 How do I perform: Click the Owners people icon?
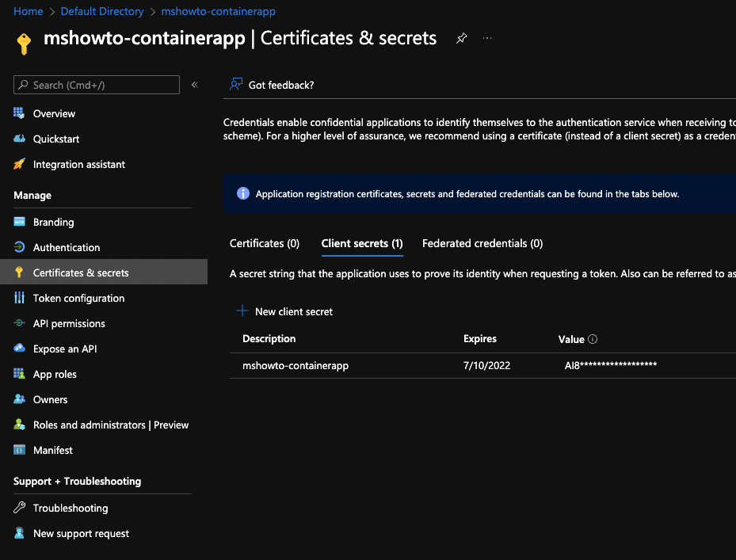pyautogui.click(x=19, y=399)
